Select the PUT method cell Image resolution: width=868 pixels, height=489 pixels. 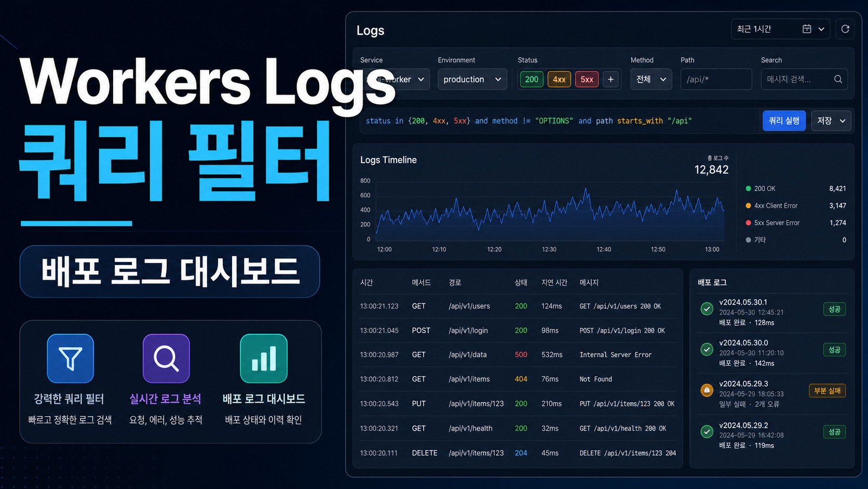click(x=418, y=404)
